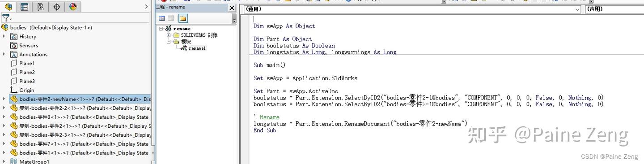Select the bodies-零件1<1> component
644x164 pixels.
tap(79, 153)
